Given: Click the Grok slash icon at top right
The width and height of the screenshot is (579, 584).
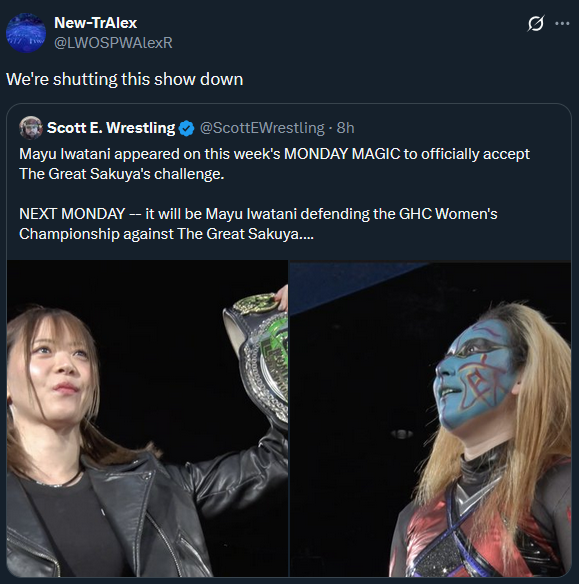Looking at the screenshot, I should pos(535,23).
